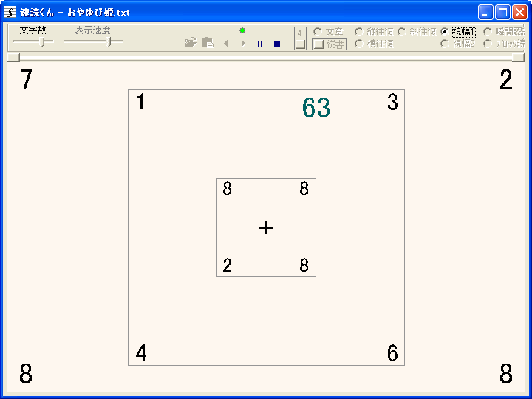The height and width of the screenshot is (399, 532).
Task: Step forward with right arrow icon
Action: (243, 44)
